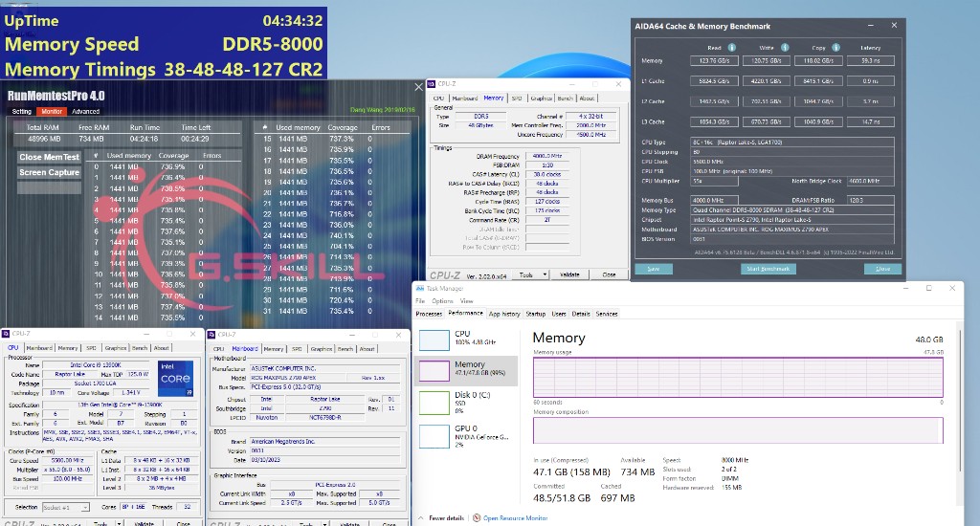Open Task Manager's Startup tab

click(x=536, y=314)
